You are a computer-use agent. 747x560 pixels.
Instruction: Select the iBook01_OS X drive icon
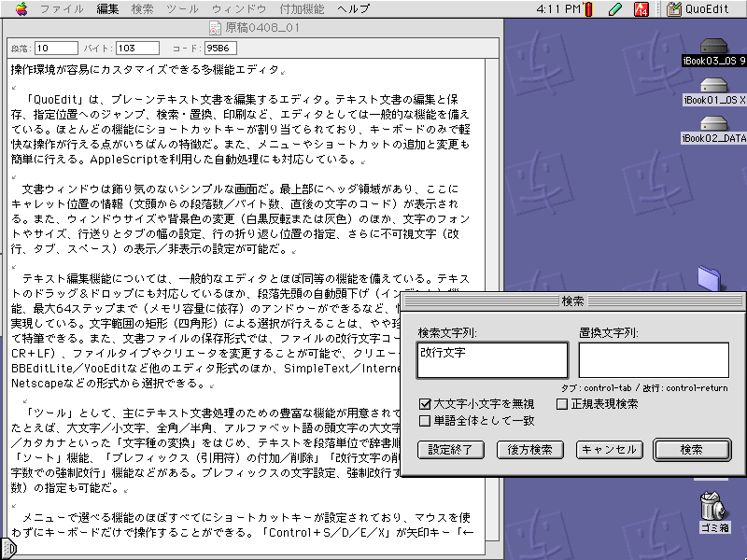(713, 85)
